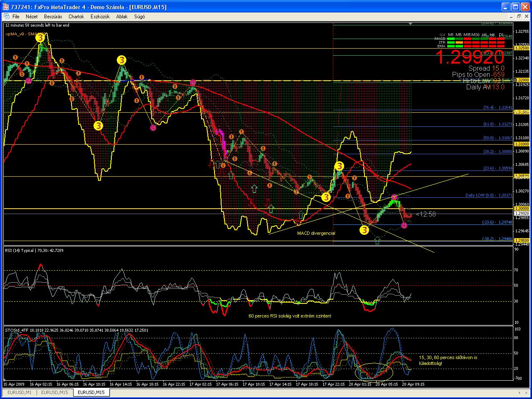Switch to the inactive EURUSD,M15 chart tab
This screenshot has height=399, width=532.
coord(54,392)
